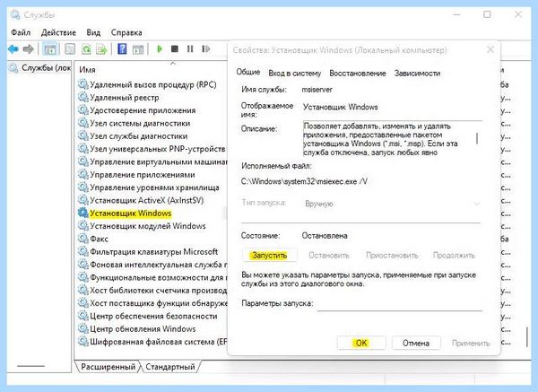Open the Действие menu

click(x=58, y=32)
